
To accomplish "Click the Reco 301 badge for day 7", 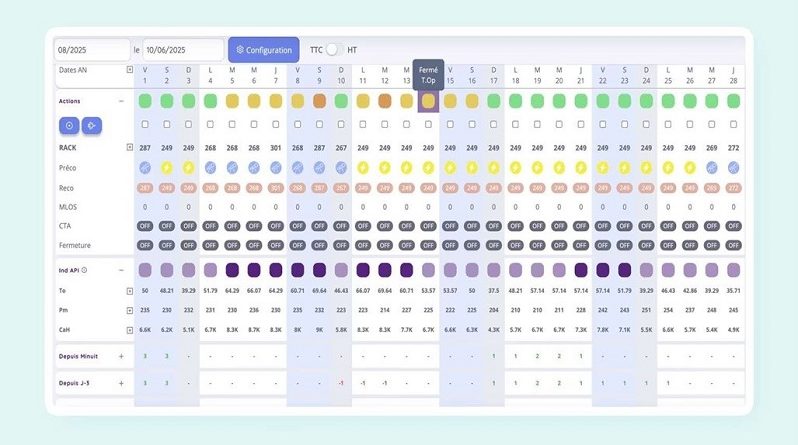I will (276, 188).
